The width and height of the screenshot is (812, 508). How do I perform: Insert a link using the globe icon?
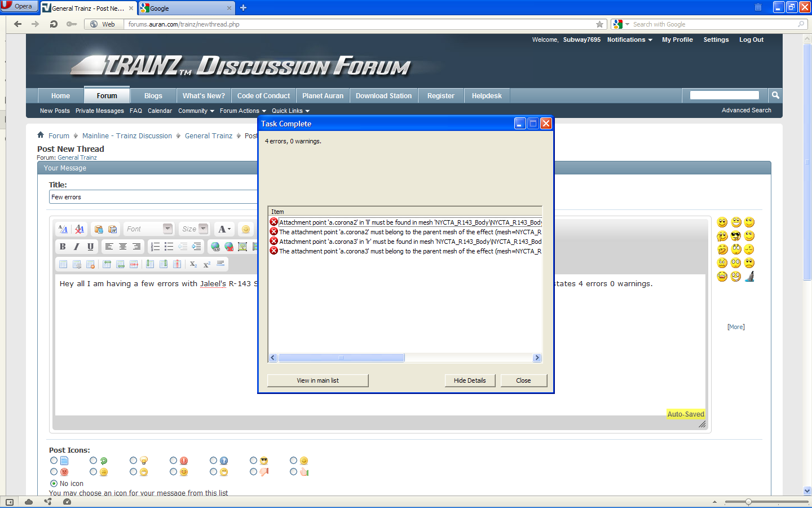tap(215, 247)
